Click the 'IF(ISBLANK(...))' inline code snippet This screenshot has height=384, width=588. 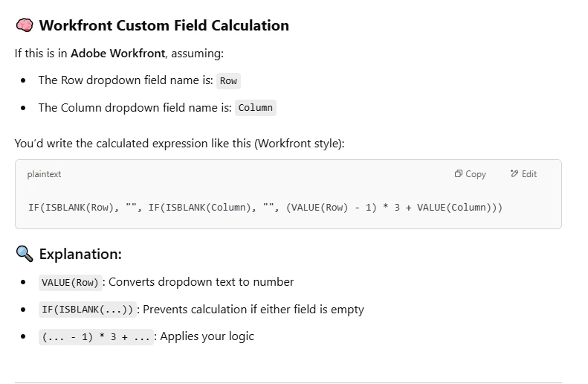[x=88, y=310]
